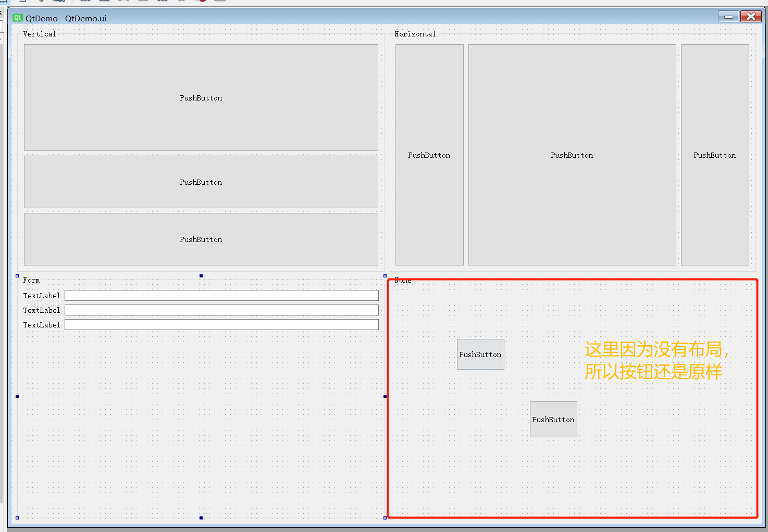Select the third input field in Form group

221,325
